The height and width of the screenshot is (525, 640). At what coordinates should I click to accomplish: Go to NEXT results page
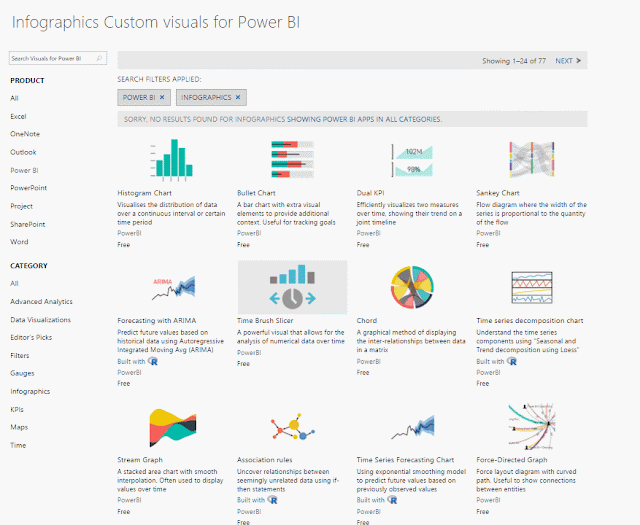tap(568, 61)
